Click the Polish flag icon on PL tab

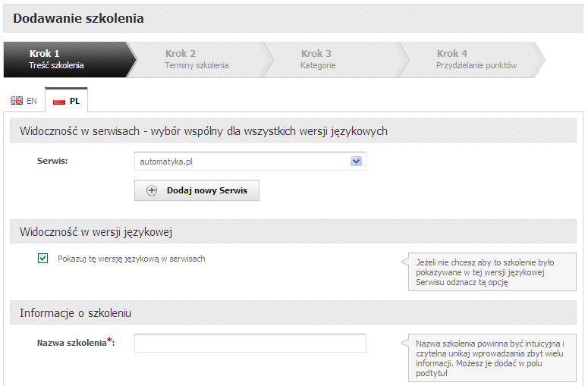59,101
